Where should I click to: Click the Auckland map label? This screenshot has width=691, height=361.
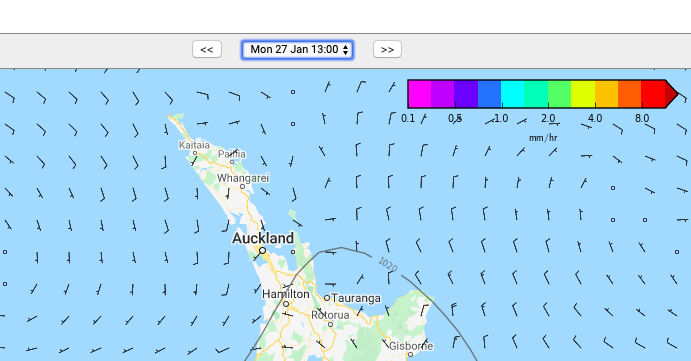click(263, 238)
